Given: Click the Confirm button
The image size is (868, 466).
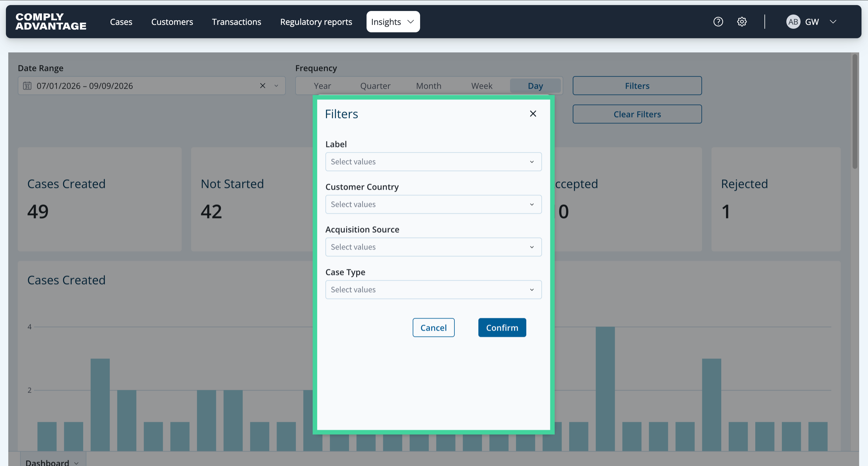Looking at the screenshot, I should [x=502, y=328].
